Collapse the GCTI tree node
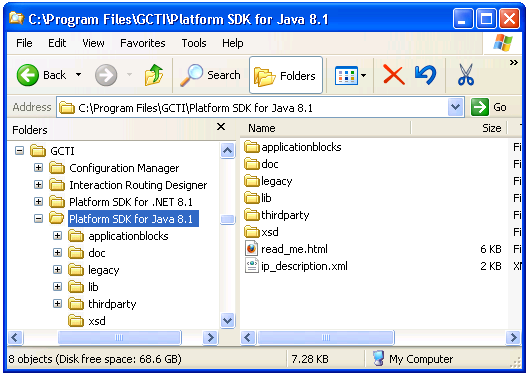This screenshot has height=375, width=529. [20, 150]
